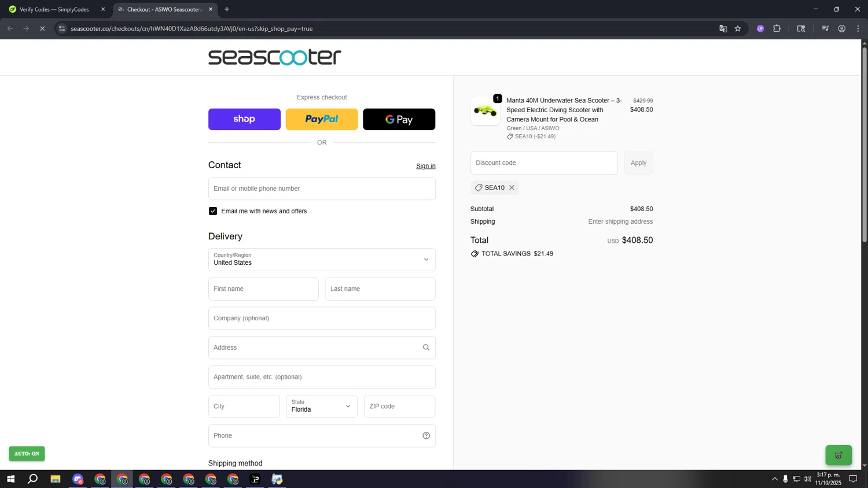Click the TOTAL SAVINGS $21.49 text
The width and height of the screenshot is (868, 488).
pyautogui.click(x=517, y=254)
